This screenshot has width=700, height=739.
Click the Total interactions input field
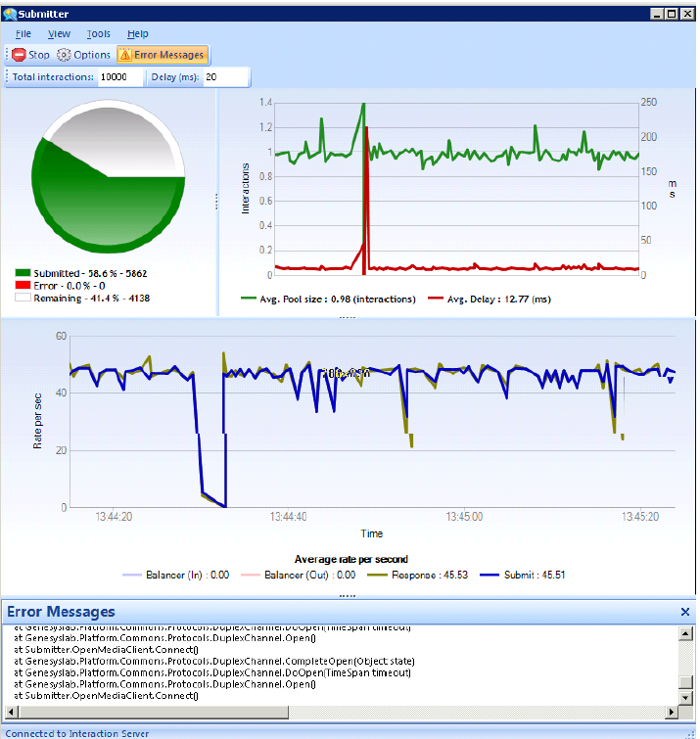coord(119,77)
